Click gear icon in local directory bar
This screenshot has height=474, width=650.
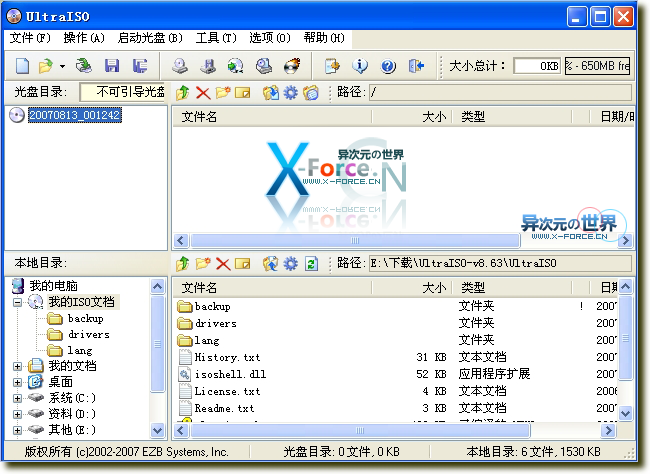pyautogui.click(x=290, y=263)
